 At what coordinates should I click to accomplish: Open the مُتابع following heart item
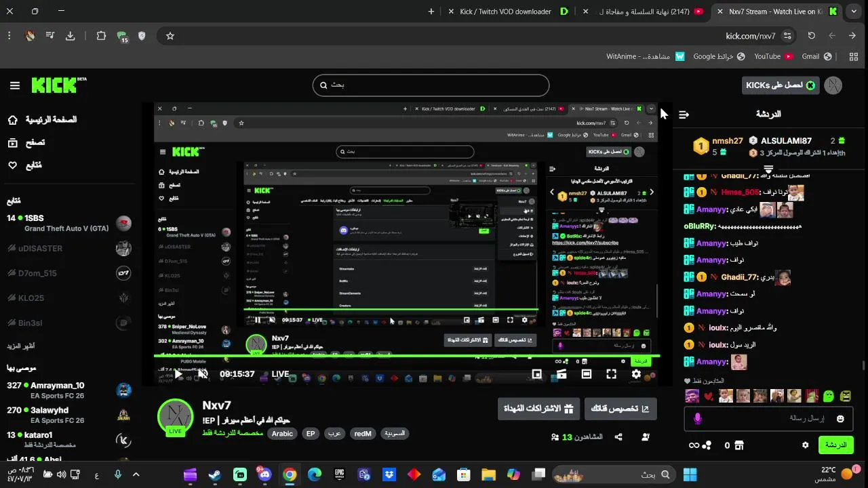click(x=24, y=165)
